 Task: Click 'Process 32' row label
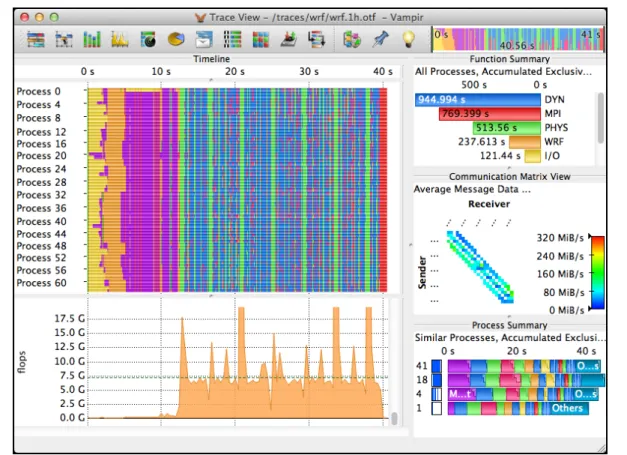41,195
